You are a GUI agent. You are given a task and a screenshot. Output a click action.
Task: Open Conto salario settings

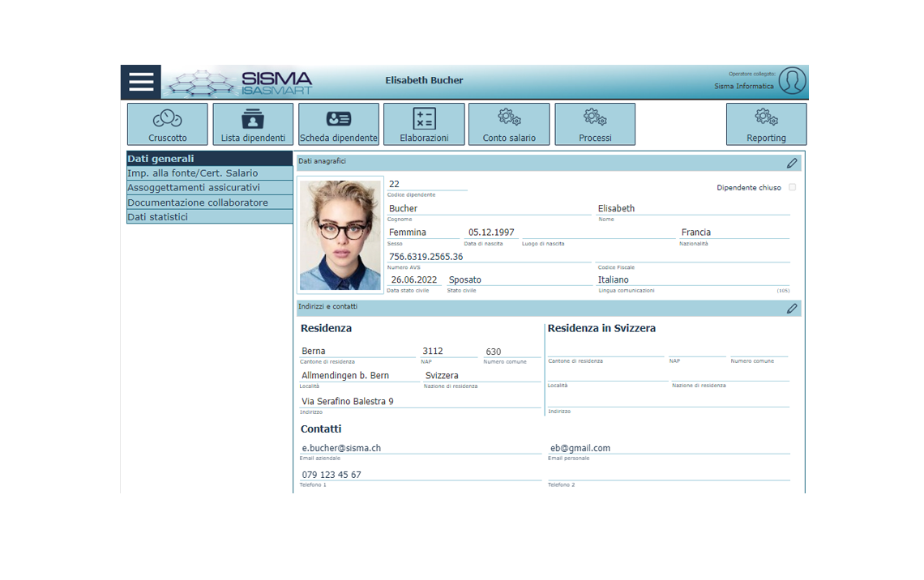click(x=509, y=124)
